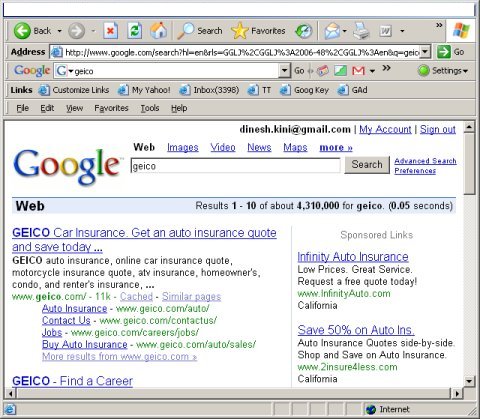Refresh the page with green arrows icon
This screenshot has width=480, height=419.
point(135,31)
